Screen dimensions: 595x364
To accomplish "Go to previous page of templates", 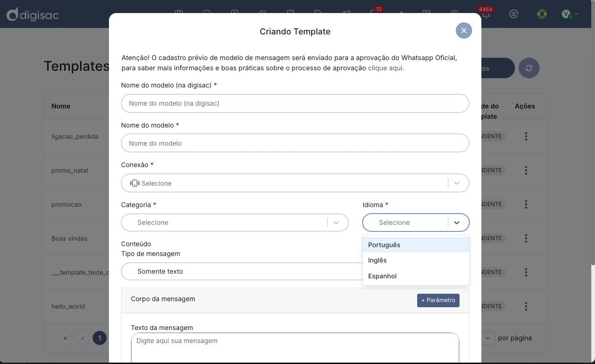I will [82, 338].
